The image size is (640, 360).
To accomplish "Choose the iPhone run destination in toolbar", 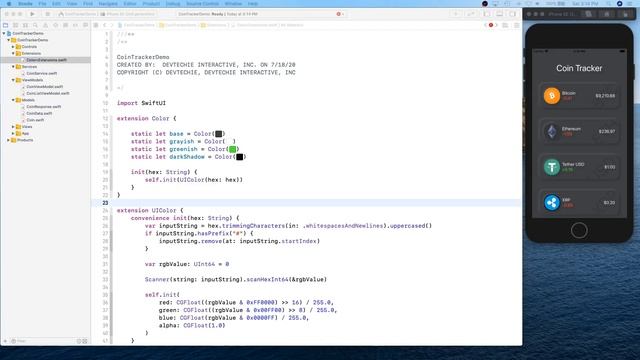I will point(128,14).
